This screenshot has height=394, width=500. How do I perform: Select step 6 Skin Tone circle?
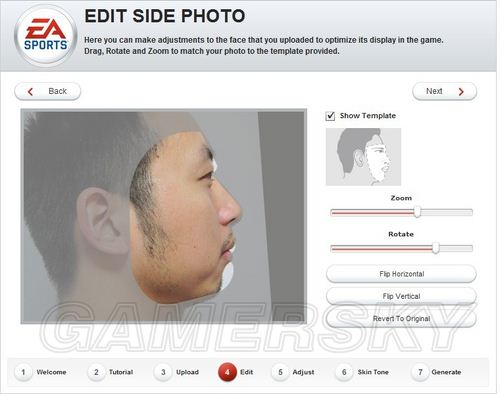click(x=344, y=372)
